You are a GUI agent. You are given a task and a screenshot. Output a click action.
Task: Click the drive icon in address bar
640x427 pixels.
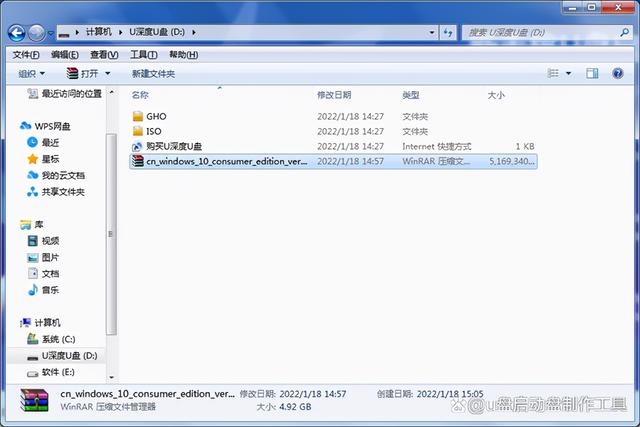coord(64,33)
